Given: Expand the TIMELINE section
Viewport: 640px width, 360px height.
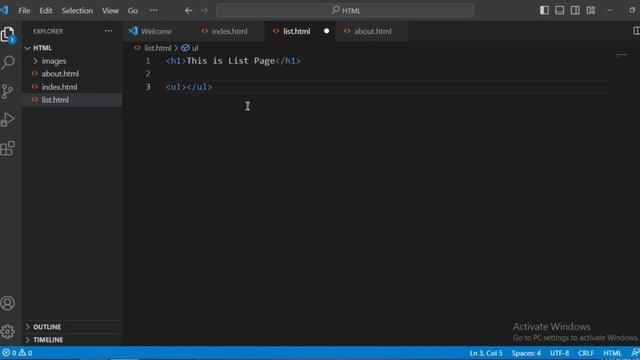Looking at the screenshot, I should [72, 340].
